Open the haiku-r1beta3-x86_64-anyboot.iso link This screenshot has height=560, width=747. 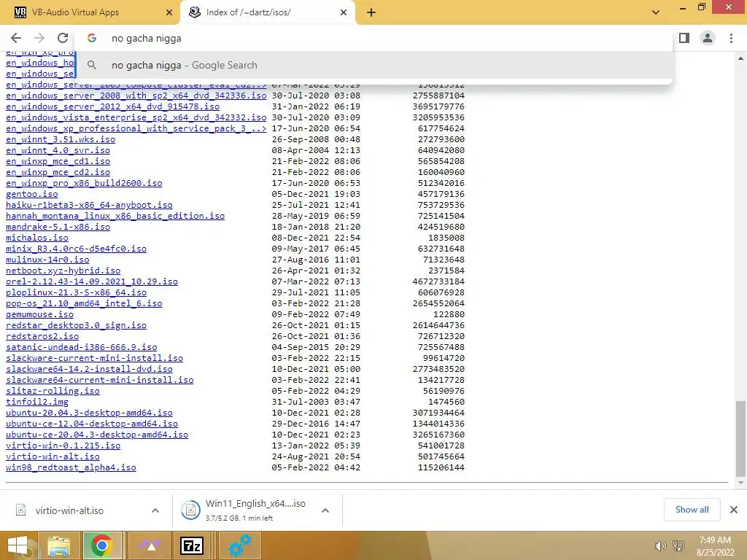[x=89, y=205]
